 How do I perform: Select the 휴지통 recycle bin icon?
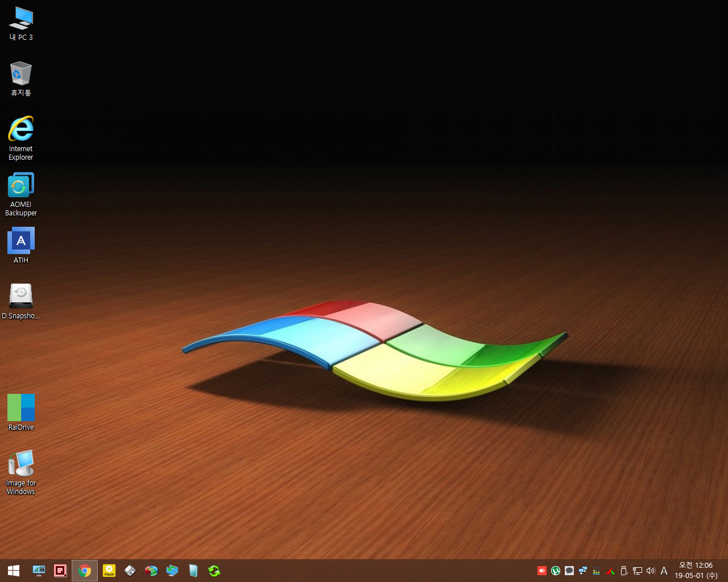coord(21,79)
